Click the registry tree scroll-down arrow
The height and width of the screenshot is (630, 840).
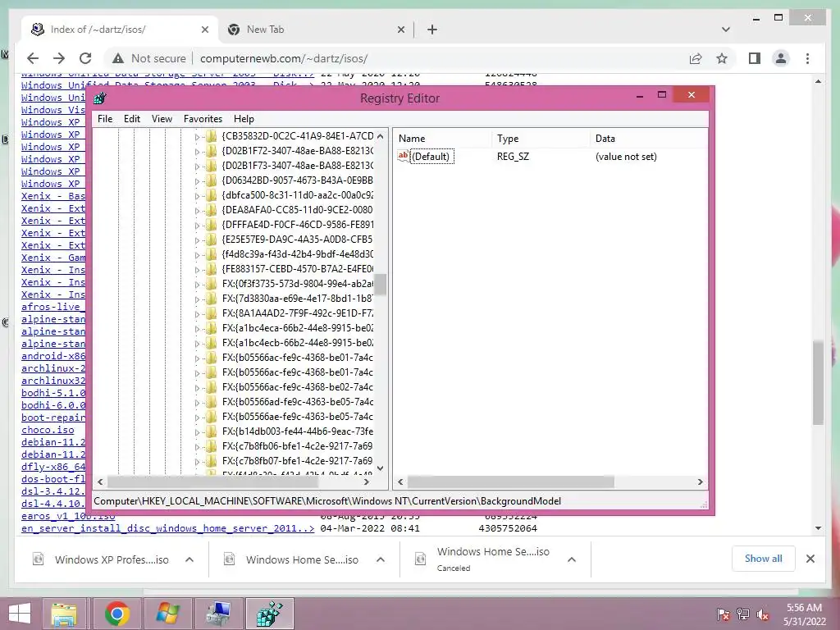(x=381, y=468)
